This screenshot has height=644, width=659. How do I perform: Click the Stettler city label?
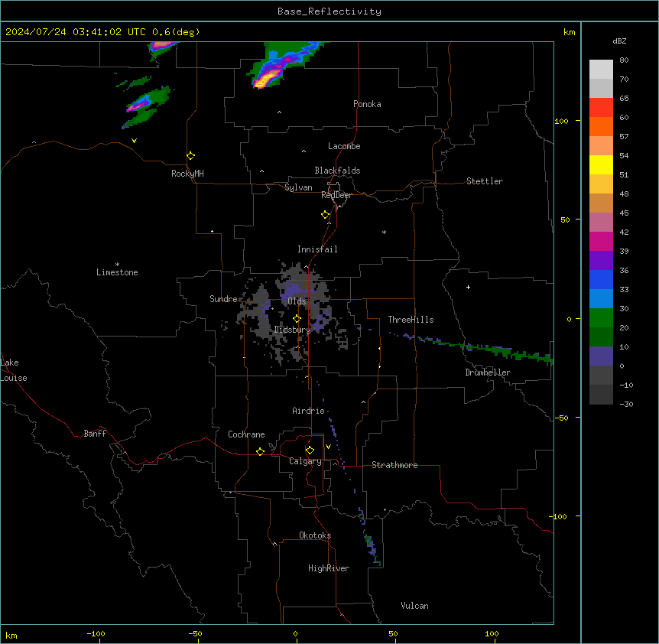[485, 181]
